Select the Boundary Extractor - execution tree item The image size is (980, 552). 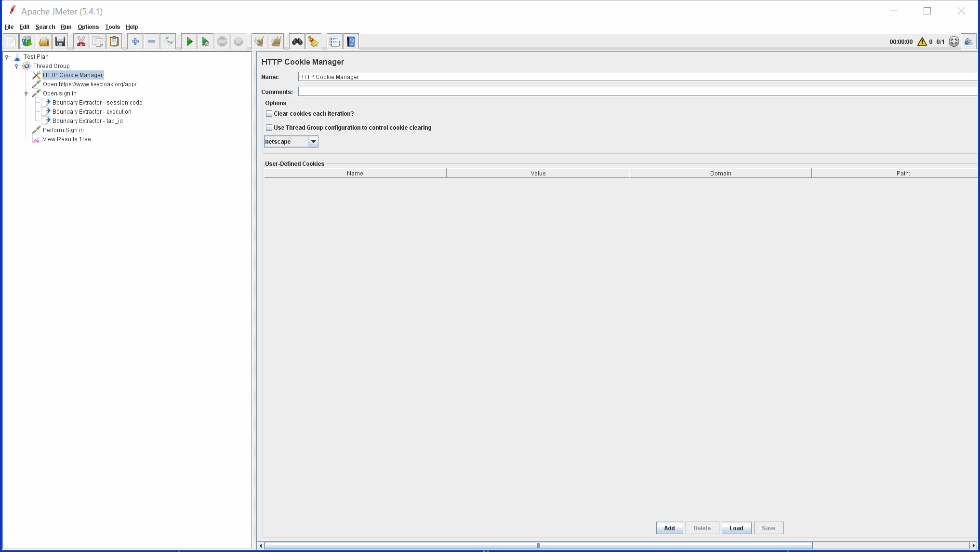92,111
